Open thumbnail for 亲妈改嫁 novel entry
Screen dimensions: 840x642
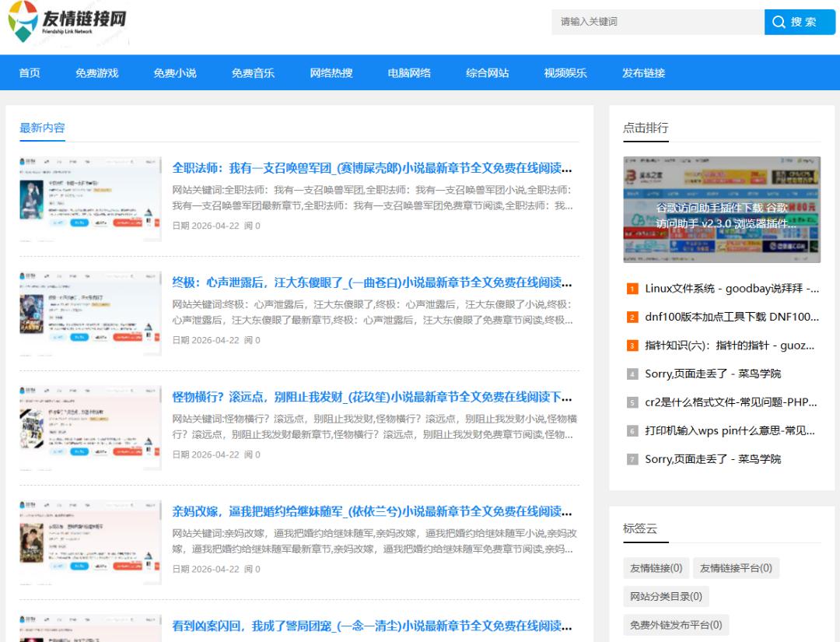[x=90, y=542]
